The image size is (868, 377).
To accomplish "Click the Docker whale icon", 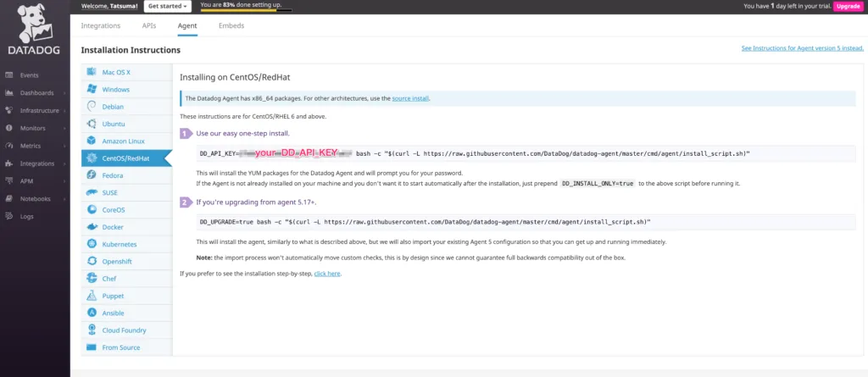I will click(x=92, y=227).
